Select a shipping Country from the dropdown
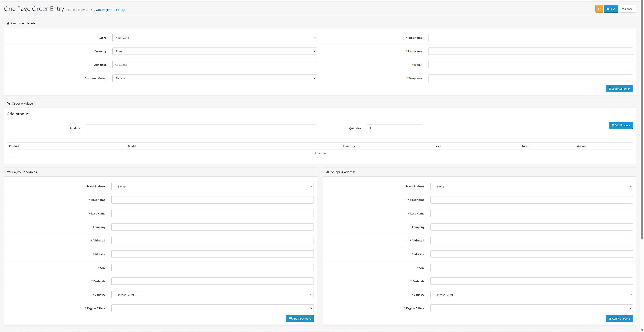Screen dimensions: 644x332 tap(531, 295)
